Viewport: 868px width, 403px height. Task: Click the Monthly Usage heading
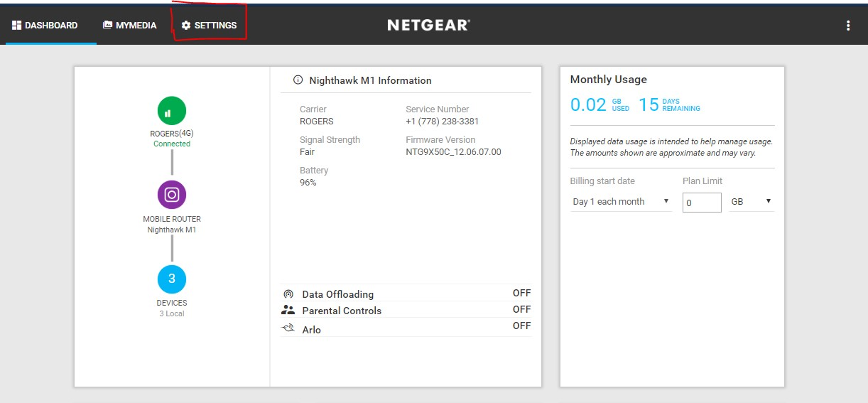(x=608, y=80)
